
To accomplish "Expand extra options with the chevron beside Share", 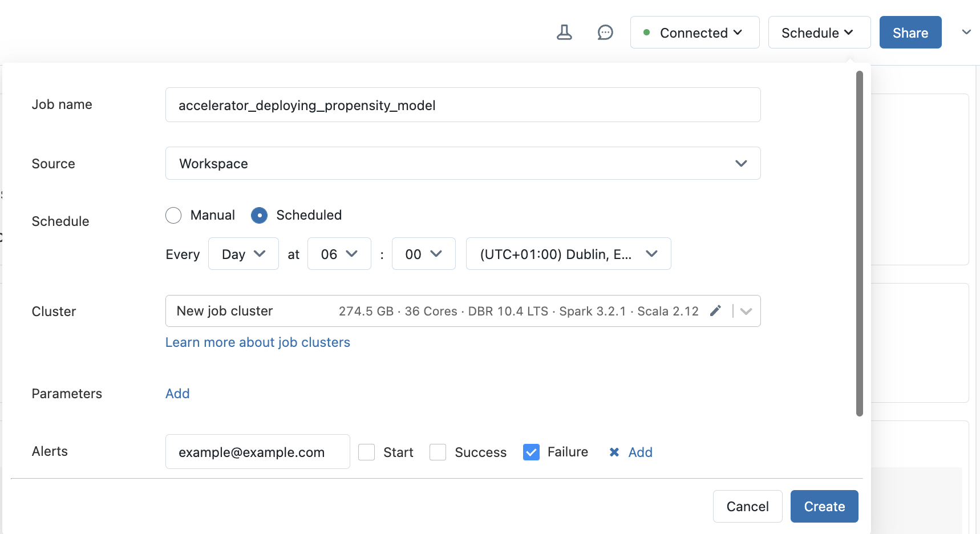I will 966,33.
